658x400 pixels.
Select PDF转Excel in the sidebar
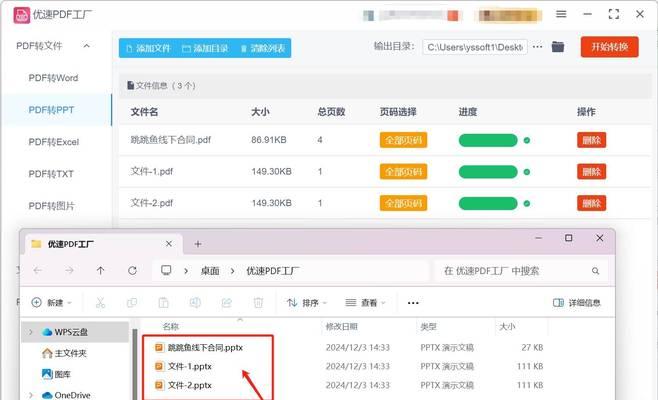(x=54, y=142)
